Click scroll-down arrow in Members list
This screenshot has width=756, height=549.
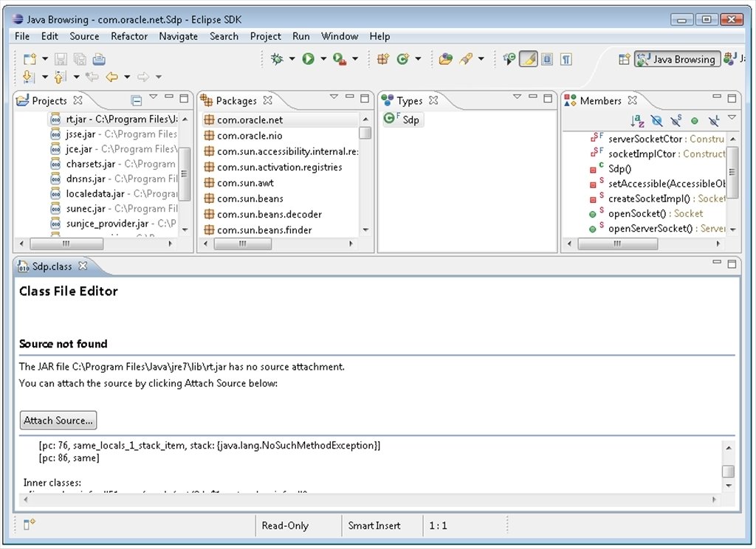(x=733, y=229)
